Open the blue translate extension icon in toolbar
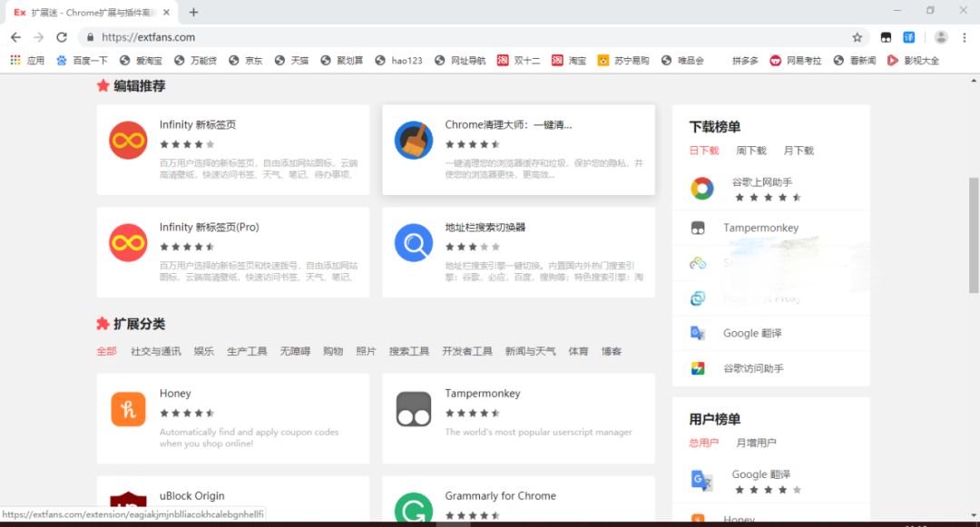980x527 pixels. coord(908,37)
